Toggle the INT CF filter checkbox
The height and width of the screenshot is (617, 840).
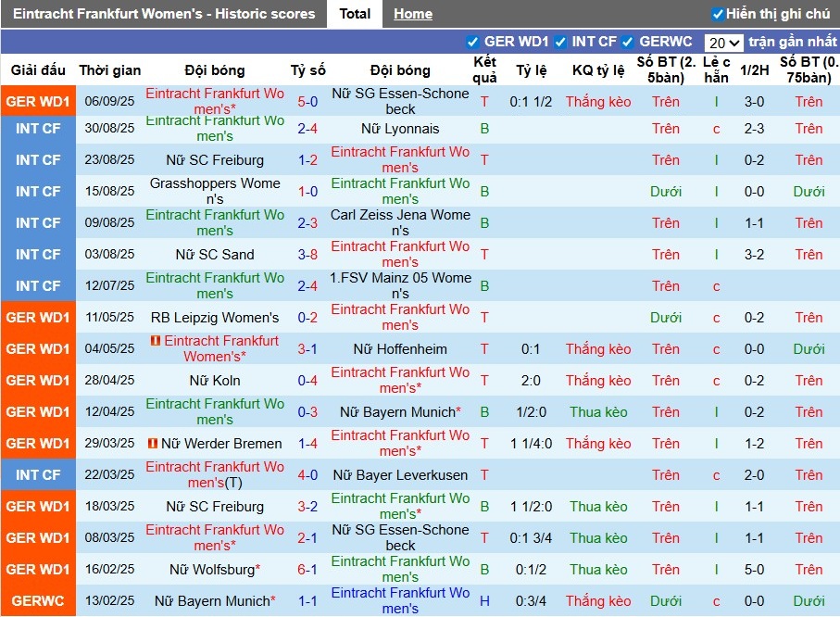(560, 42)
